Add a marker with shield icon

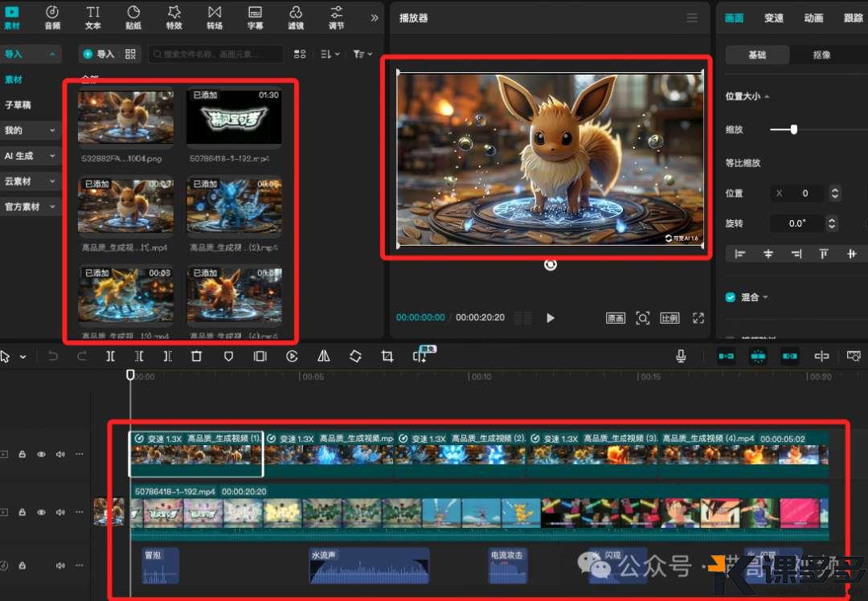pos(228,357)
